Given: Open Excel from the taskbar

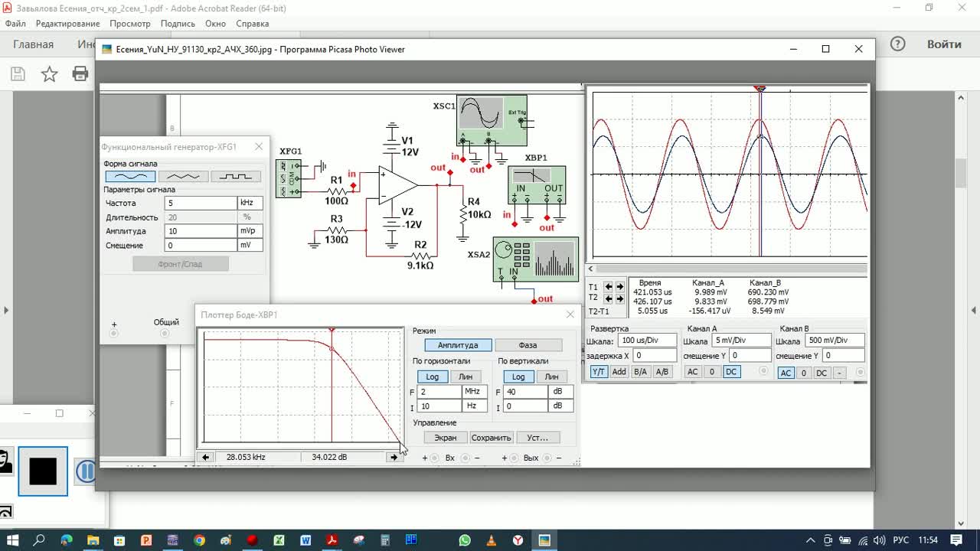Looking at the screenshot, I should [x=279, y=540].
